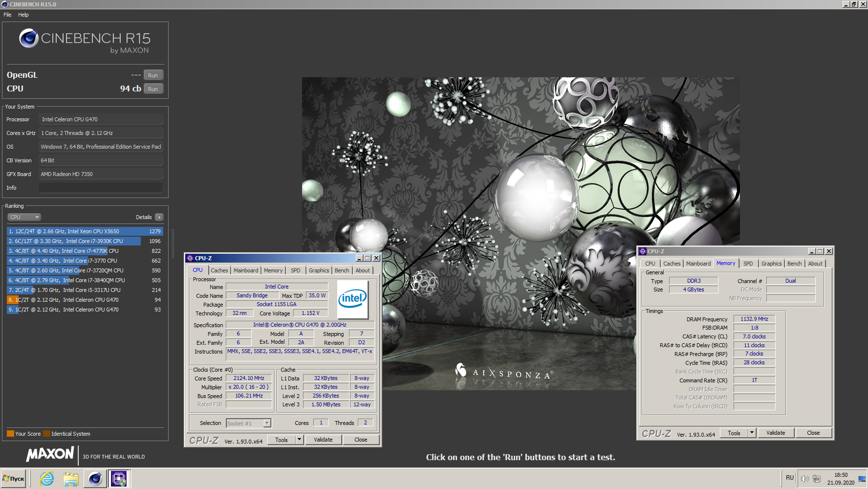This screenshot has width=868, height=489.
Task: Open the CPU ranking type dropdown
Action: click(24, 217)
